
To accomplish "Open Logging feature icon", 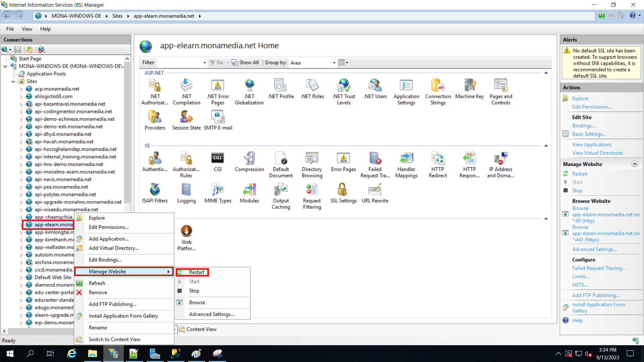I will [186, 193].
